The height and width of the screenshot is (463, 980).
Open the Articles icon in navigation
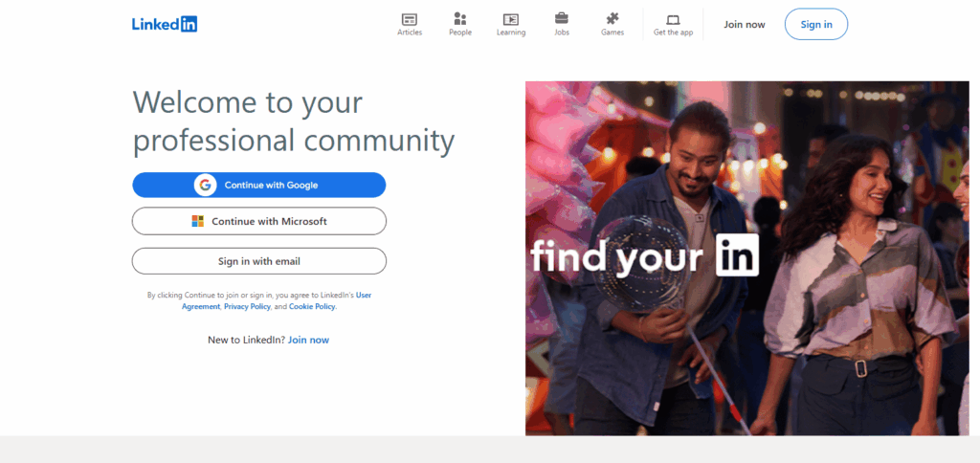[410, 19]
